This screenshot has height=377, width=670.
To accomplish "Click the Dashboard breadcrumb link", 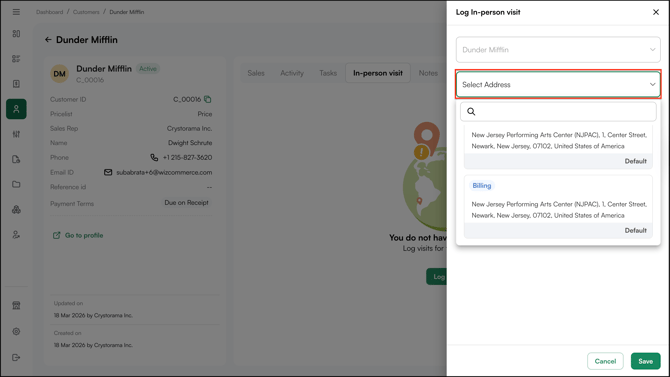I will point(50,12).
